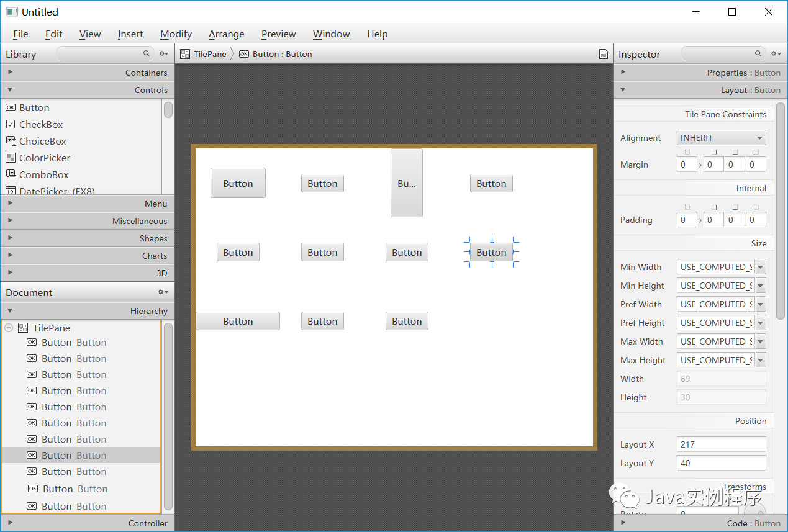The image size is (788, 532).
Task: Focus the Library search field
Action: 104,54
